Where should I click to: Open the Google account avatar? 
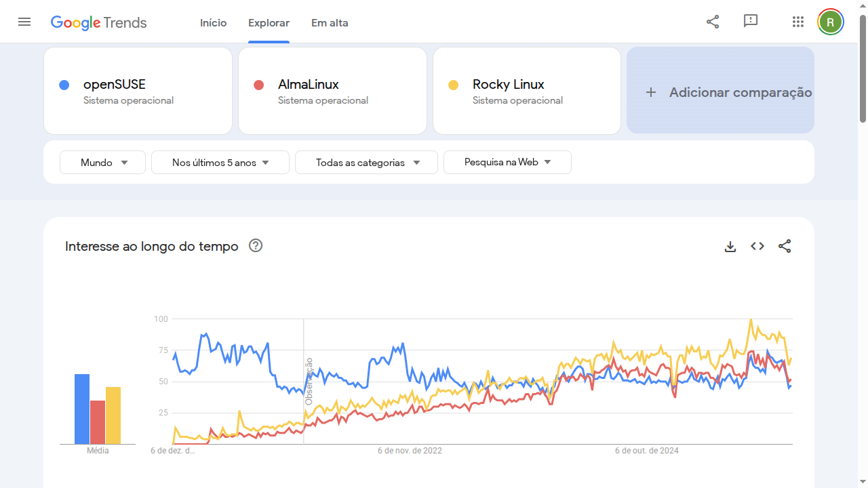point(830,22)
